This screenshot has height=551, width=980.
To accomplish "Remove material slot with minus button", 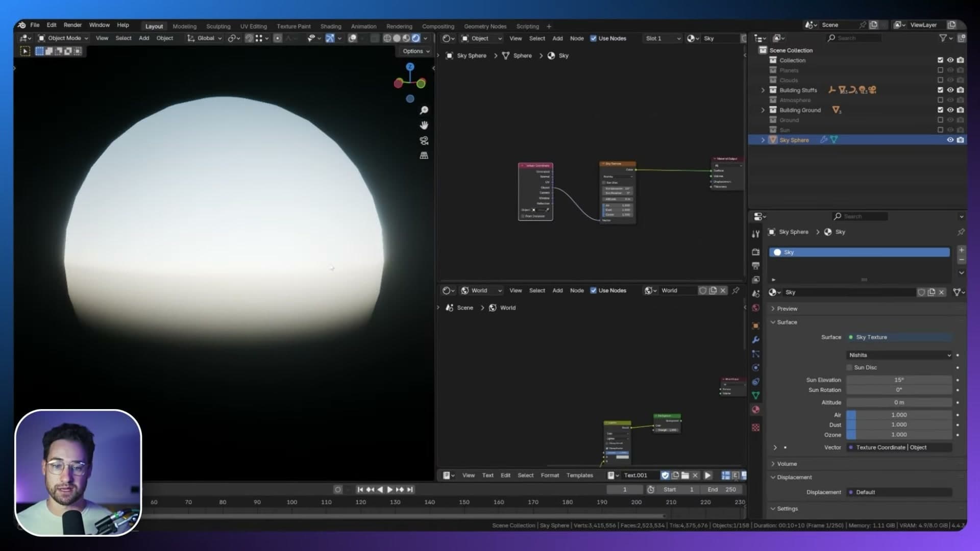I will pyautogui.click(x=962, y=260).
